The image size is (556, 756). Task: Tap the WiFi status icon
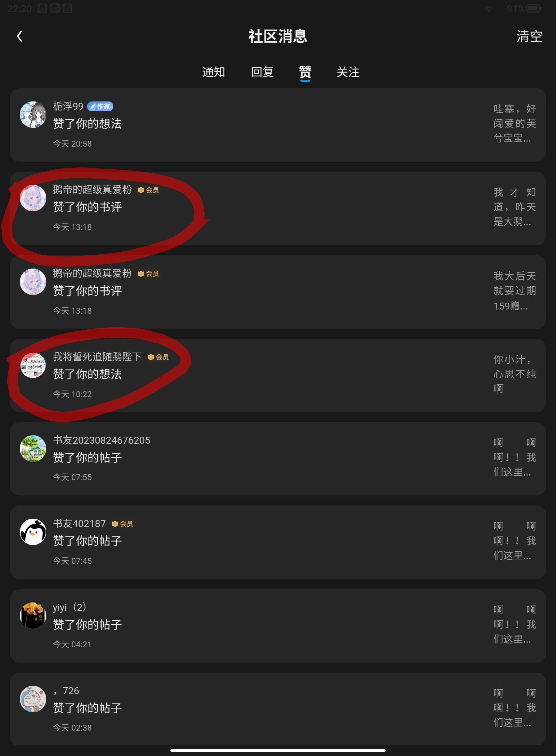pos(489,9)
